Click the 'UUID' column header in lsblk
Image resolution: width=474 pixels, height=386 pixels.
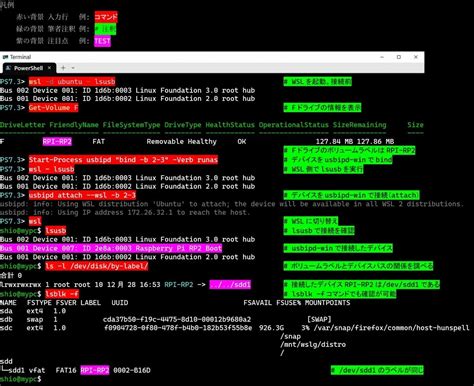coord(120,303)
